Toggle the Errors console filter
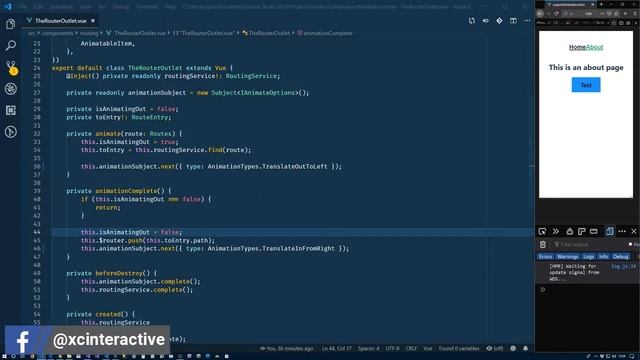 pos(545,256)
